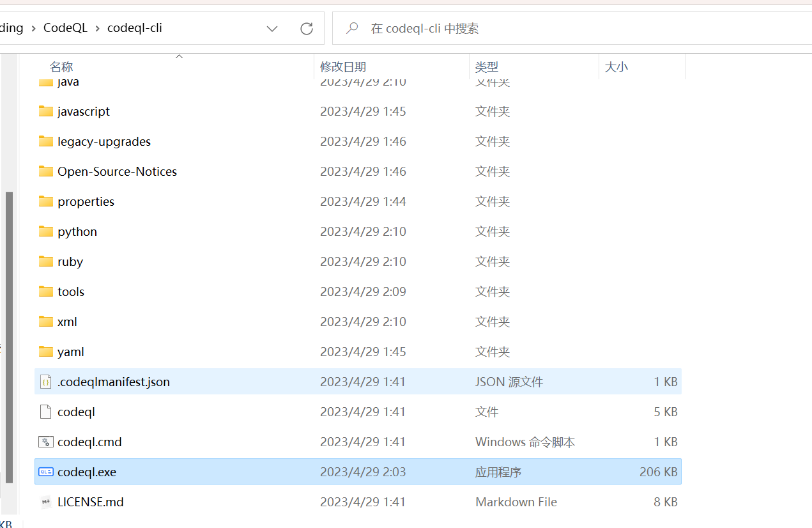Click the properties folder icon

(x=45, y=201)
